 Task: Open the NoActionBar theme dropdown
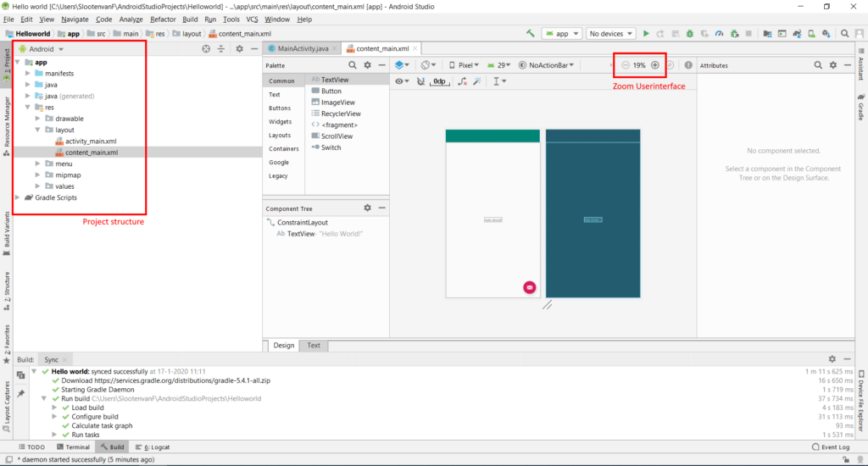click(x=547, y=64)
